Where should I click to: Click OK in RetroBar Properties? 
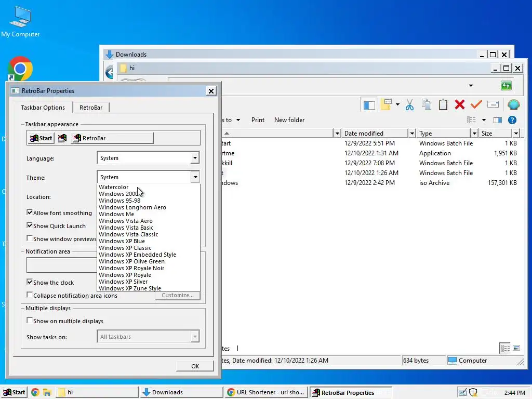(x=195, y=366)
